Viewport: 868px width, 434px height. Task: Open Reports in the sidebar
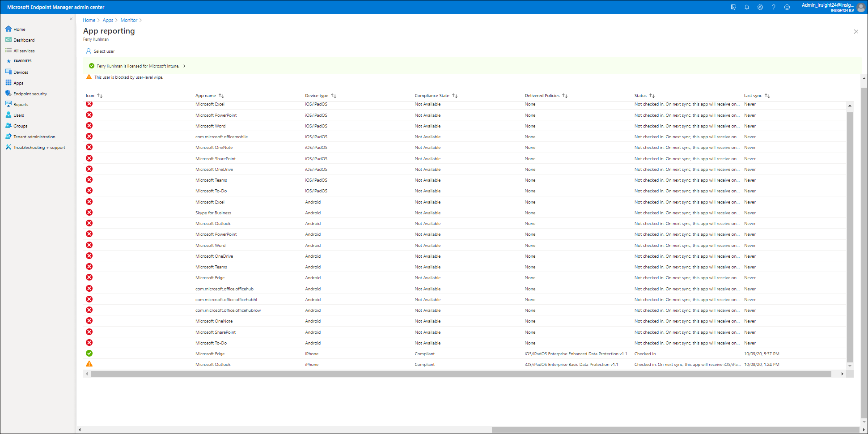[21, 104]
